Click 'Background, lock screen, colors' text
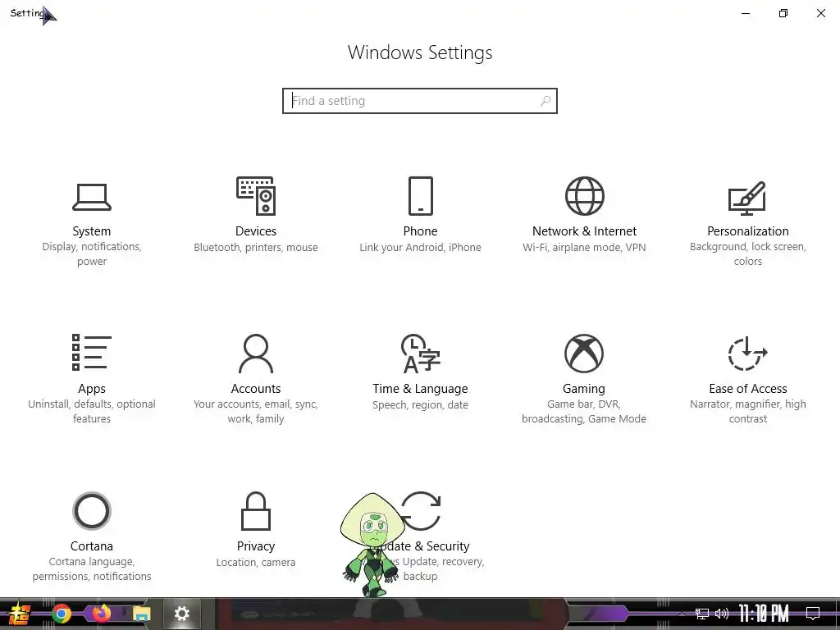Screen dimensions: 840x630 tap(748, 253)
